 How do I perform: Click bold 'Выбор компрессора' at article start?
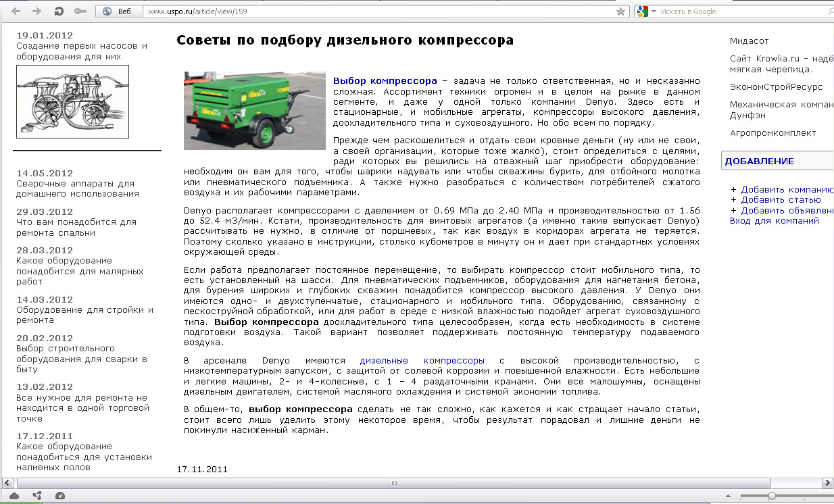click(385, 80)
